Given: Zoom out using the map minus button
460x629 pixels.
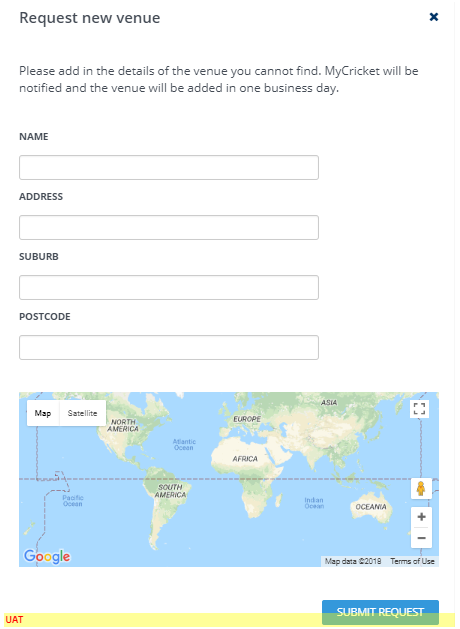Looking at the screenshot, I should coord(421,538).
